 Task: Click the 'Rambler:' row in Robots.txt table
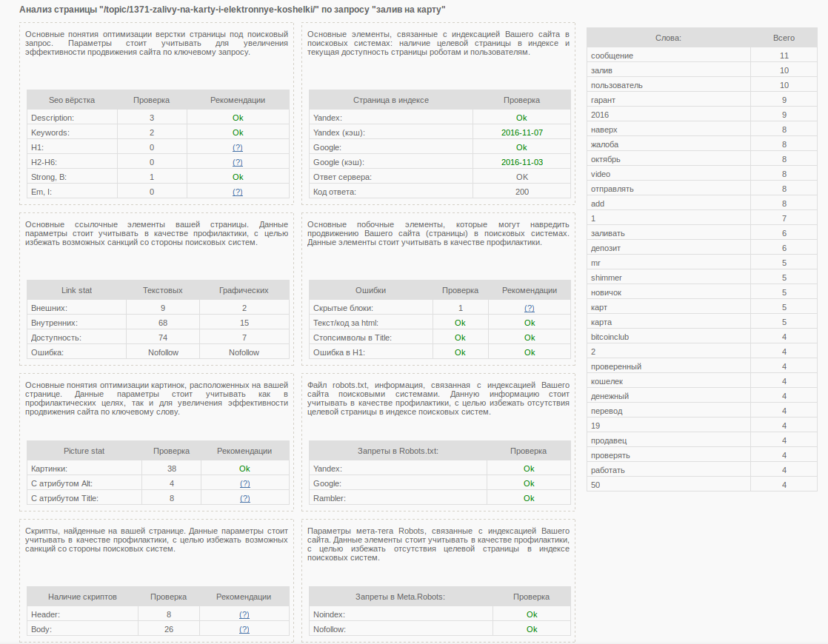coord(440,497)
